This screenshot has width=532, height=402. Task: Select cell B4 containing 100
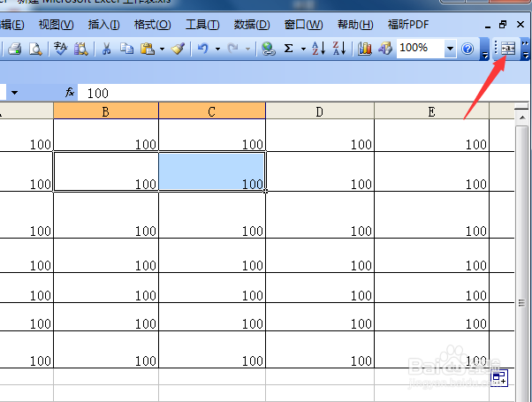(106, 255)
